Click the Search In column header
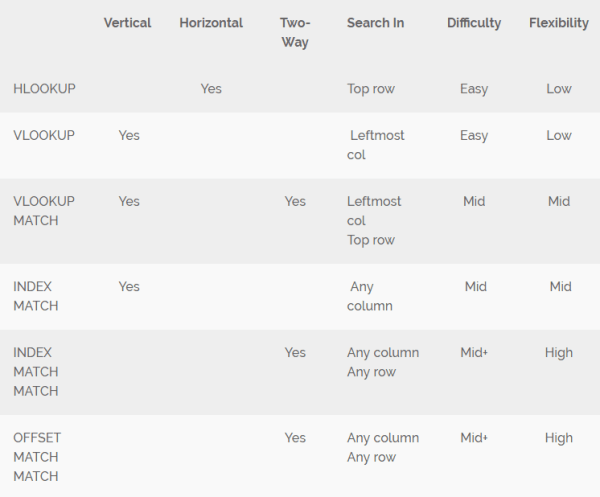 (376, 23)
